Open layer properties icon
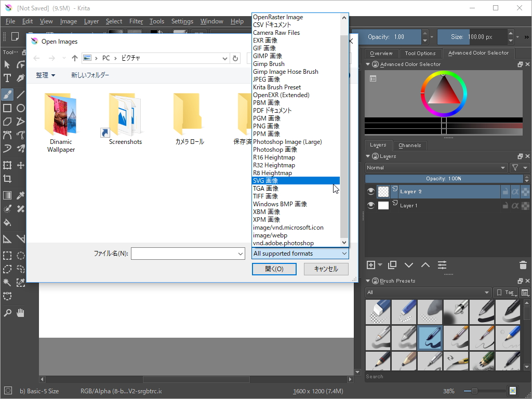The height and width of the screenshot is (399, 532). coord(442,265)
